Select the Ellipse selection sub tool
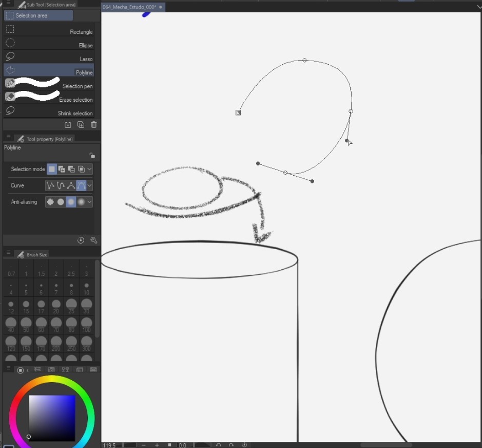 pos(49,43)
